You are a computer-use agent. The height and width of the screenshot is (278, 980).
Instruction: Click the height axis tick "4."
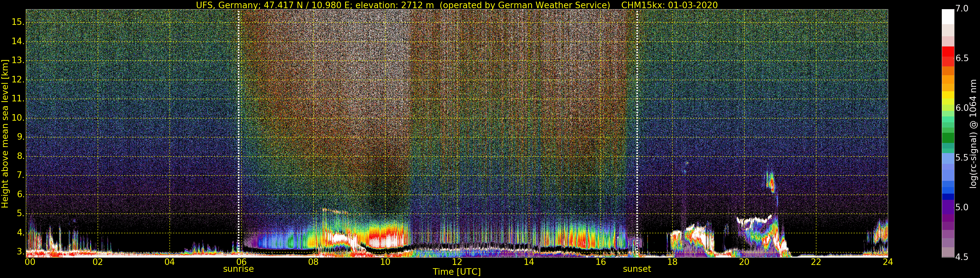coord(20,233)
